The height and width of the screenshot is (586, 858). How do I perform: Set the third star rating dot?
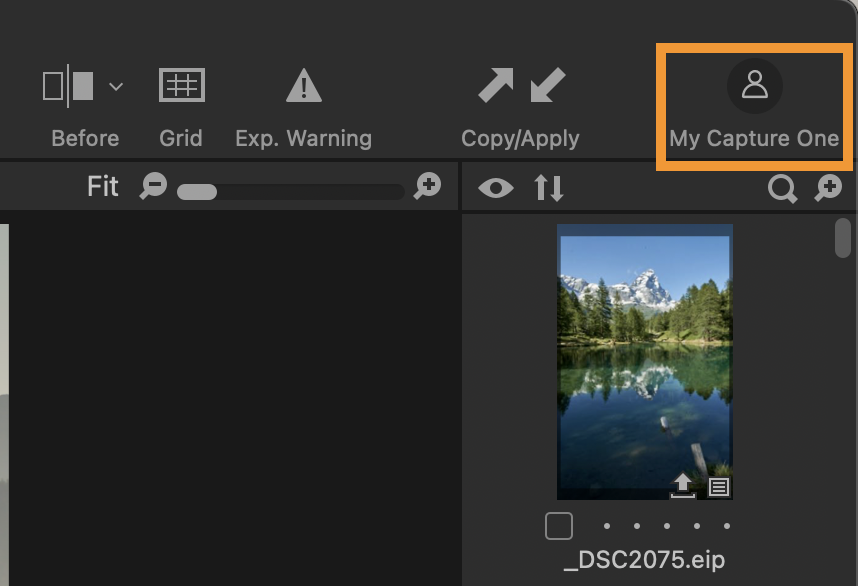[x=666, y=526]
